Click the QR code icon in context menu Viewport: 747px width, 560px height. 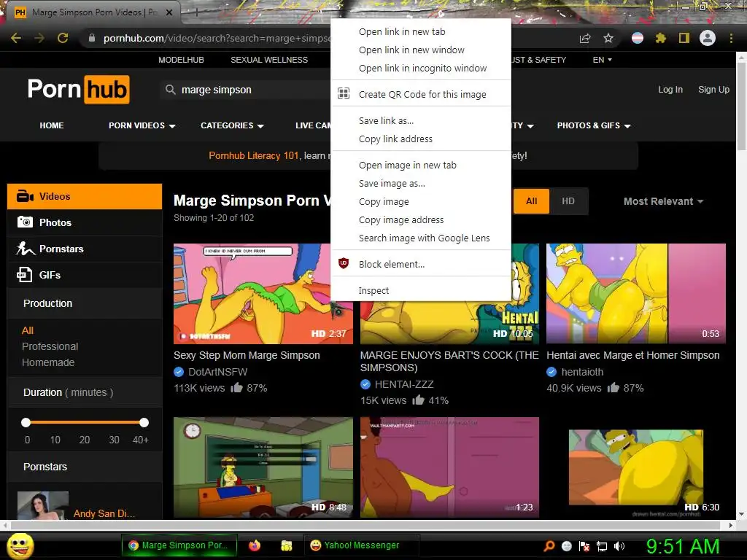[344, 94]
